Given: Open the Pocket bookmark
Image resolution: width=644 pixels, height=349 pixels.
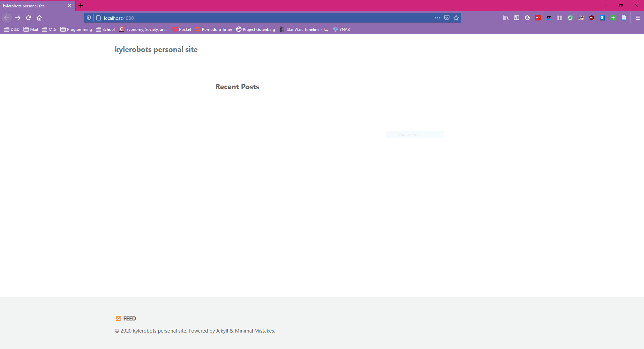Looking at the screenshot, I should tap(182, 30).
